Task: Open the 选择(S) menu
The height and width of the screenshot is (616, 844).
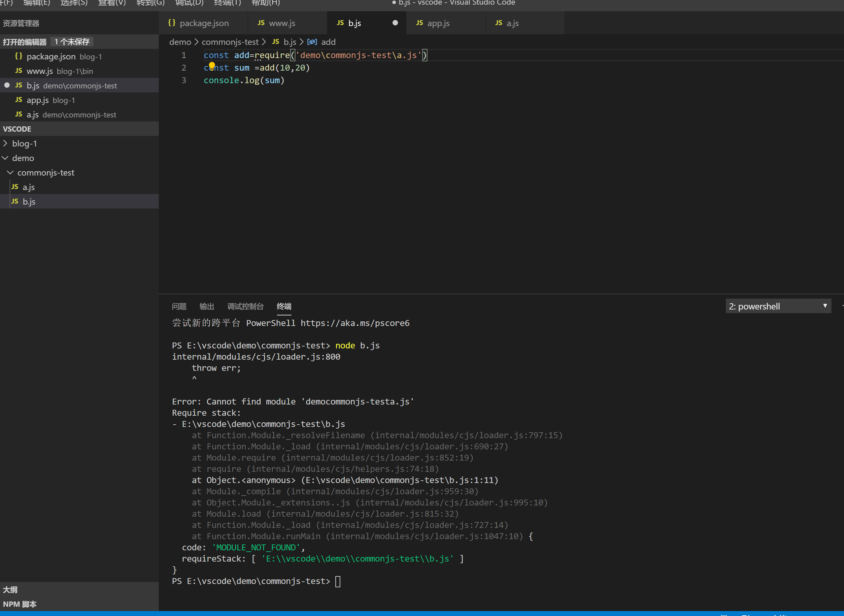Action: click(x=74, y=3)
